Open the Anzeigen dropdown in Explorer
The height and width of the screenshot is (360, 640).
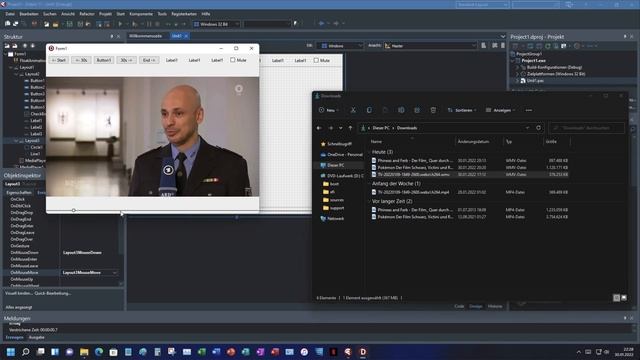[x=500, y=110]
